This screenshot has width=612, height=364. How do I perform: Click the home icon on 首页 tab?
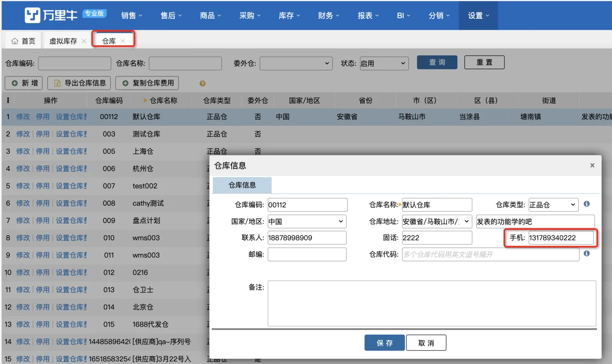click(15, 41)
